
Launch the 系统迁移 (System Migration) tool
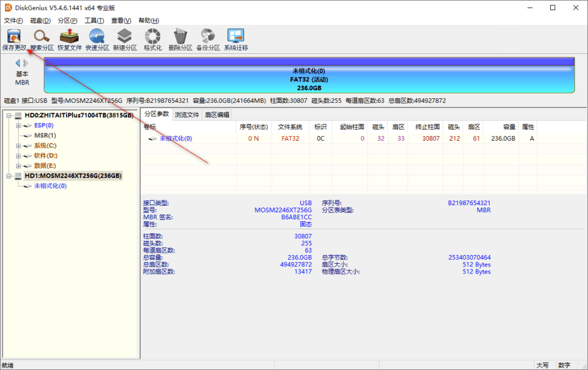[236, 38]
